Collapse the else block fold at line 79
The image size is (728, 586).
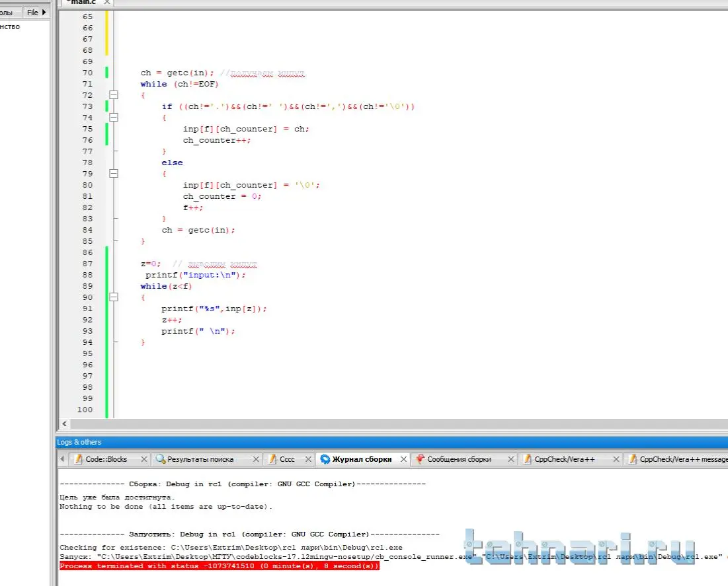coord(114,174)
